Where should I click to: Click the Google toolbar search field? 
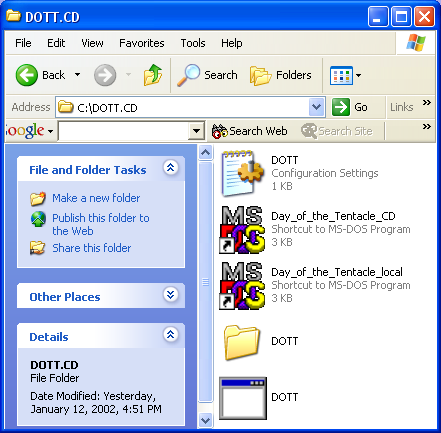click(124, 131)
